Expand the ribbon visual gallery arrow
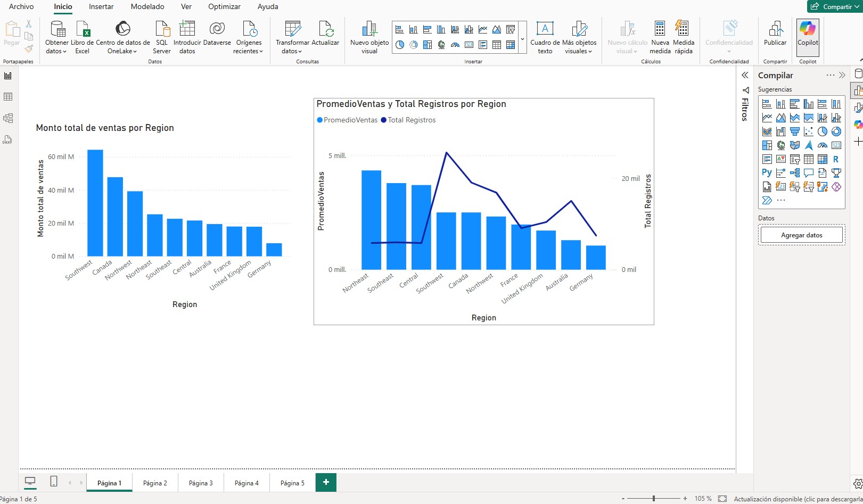863x504 pixels. point(523,39)
